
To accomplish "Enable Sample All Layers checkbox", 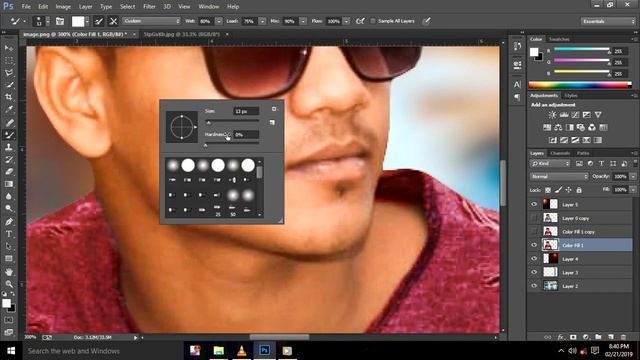I will click(373, 21).
